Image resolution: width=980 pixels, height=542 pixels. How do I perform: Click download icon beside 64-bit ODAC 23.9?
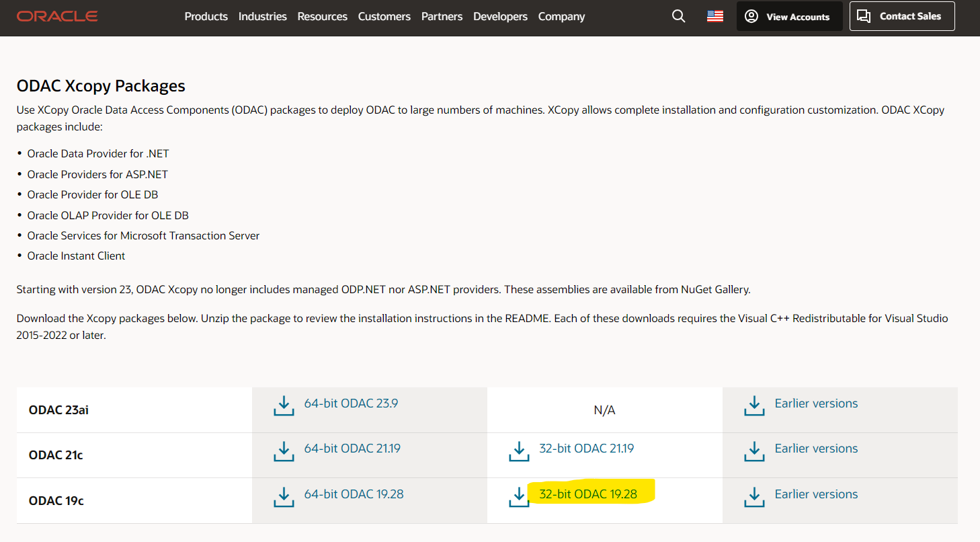tap(284, 405)
